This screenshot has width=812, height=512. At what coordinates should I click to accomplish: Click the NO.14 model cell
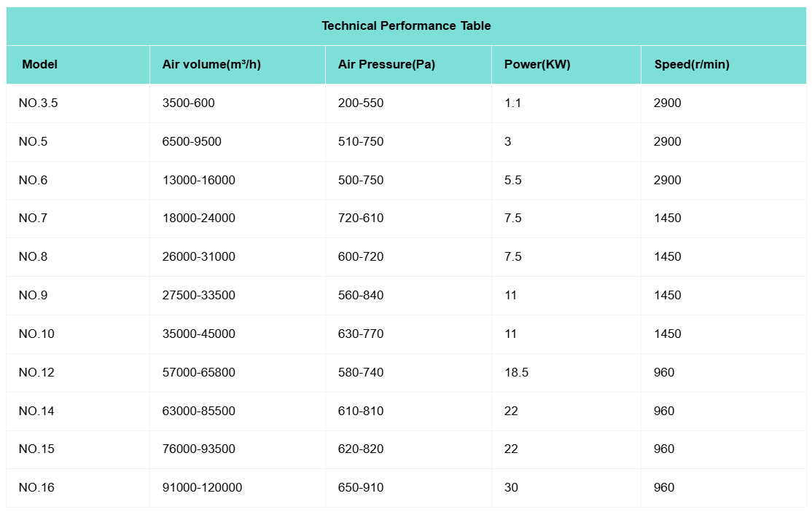click(36, 411)
